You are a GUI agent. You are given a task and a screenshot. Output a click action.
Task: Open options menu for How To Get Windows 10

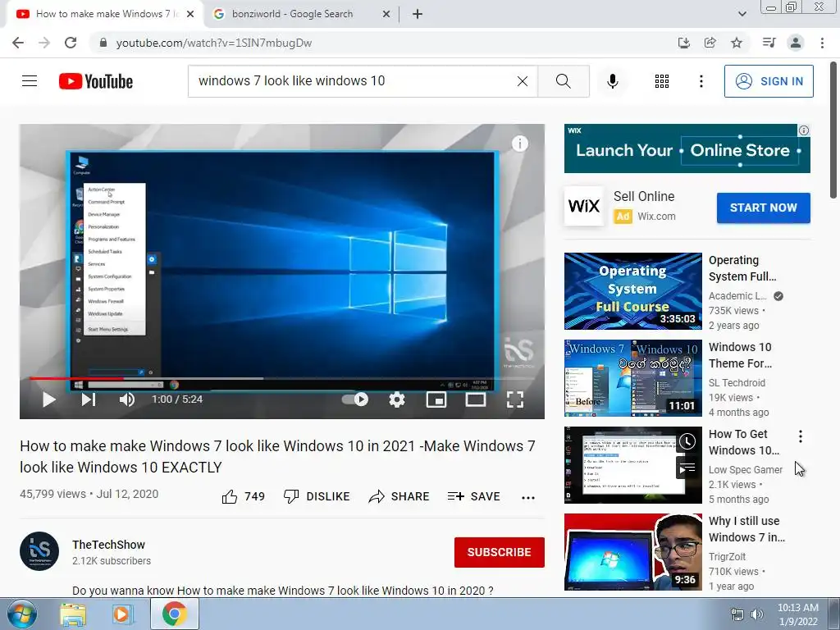click(801, 436)
